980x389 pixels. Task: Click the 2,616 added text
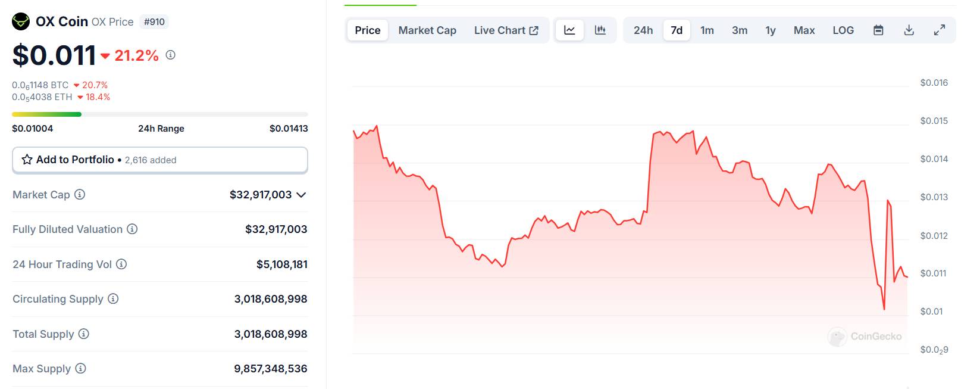(151, 160)
